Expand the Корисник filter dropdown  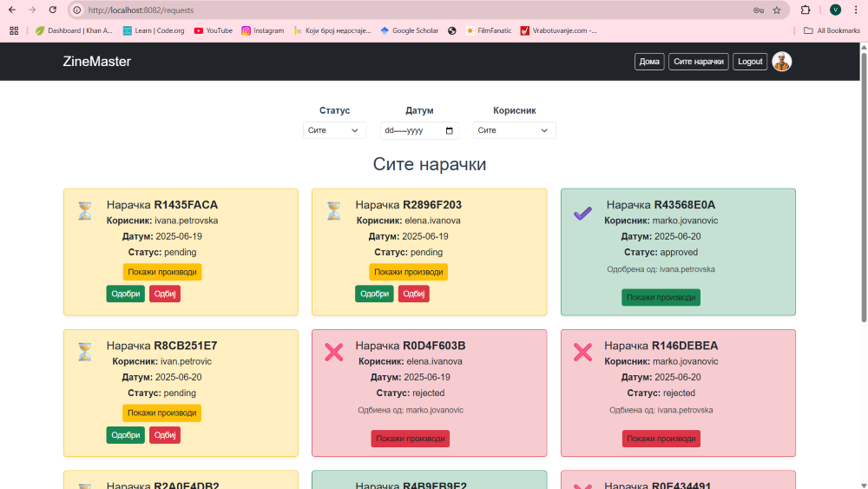pyautogui.click(x=514, y=130)
